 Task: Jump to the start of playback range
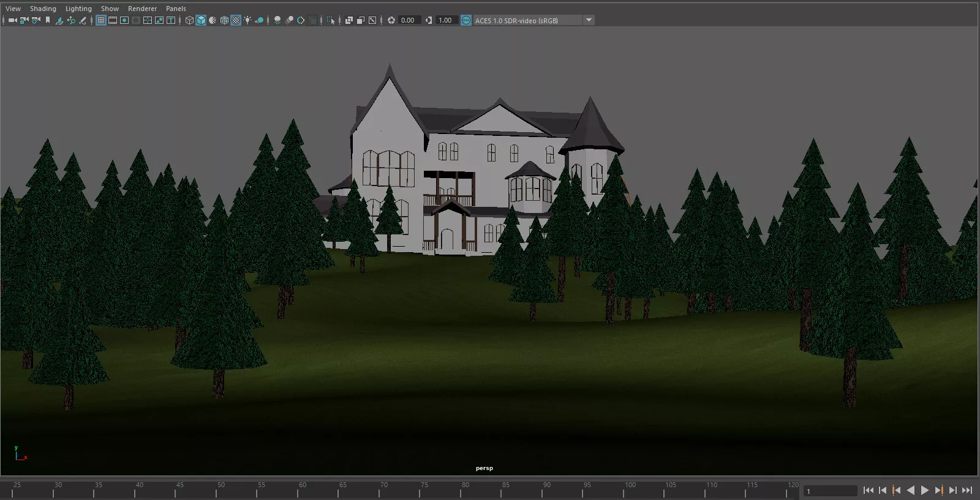869,490
